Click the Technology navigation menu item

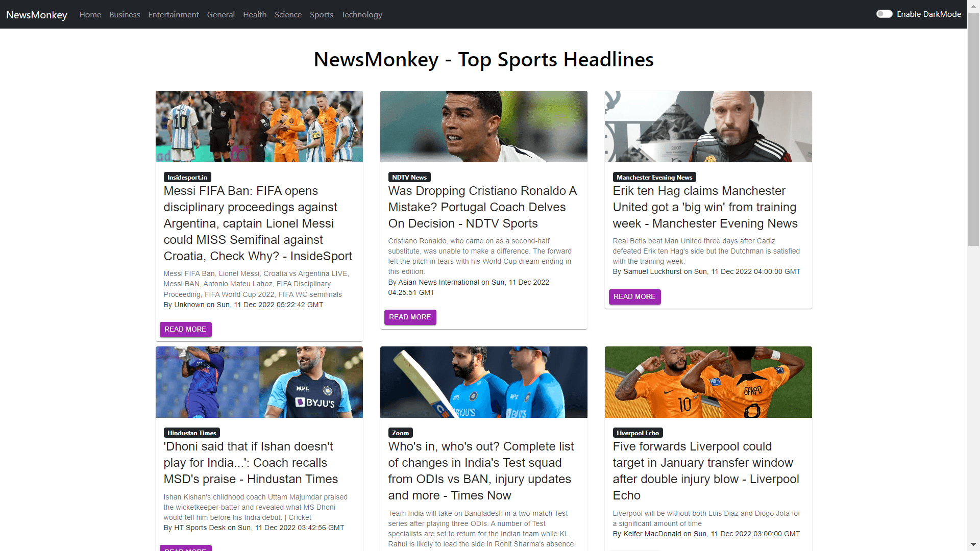click(361, 14)
